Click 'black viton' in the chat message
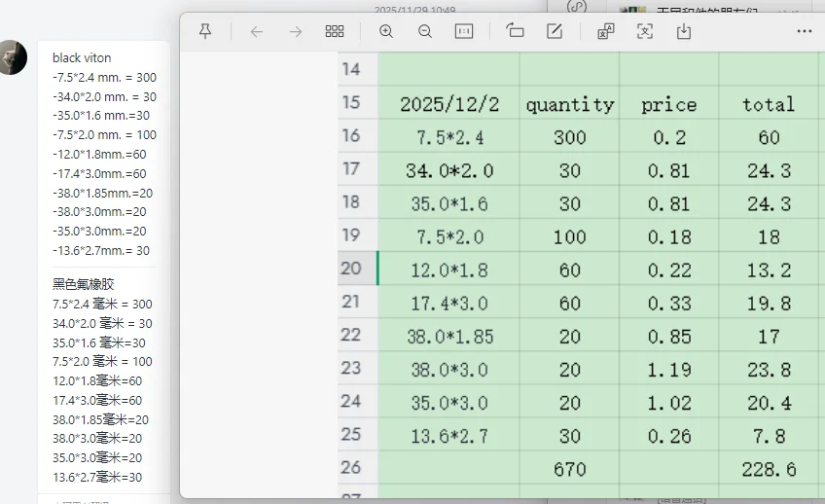The width and height of the screenshot is (825, 504). 82,57
